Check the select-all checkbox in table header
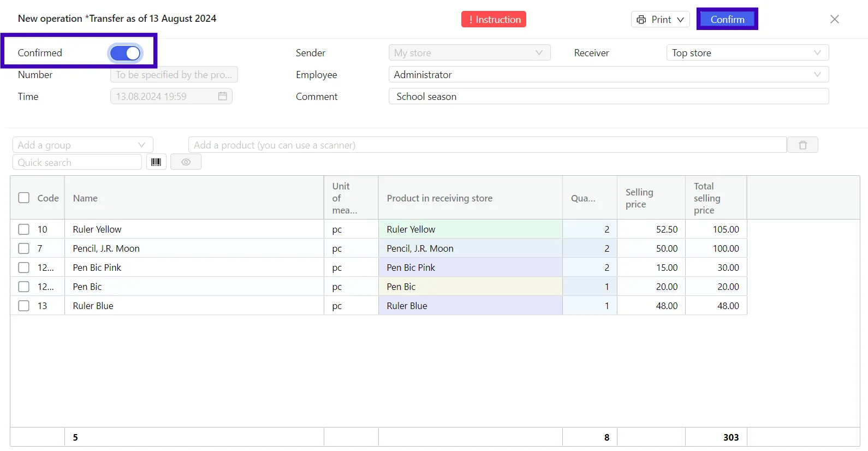 24,198
